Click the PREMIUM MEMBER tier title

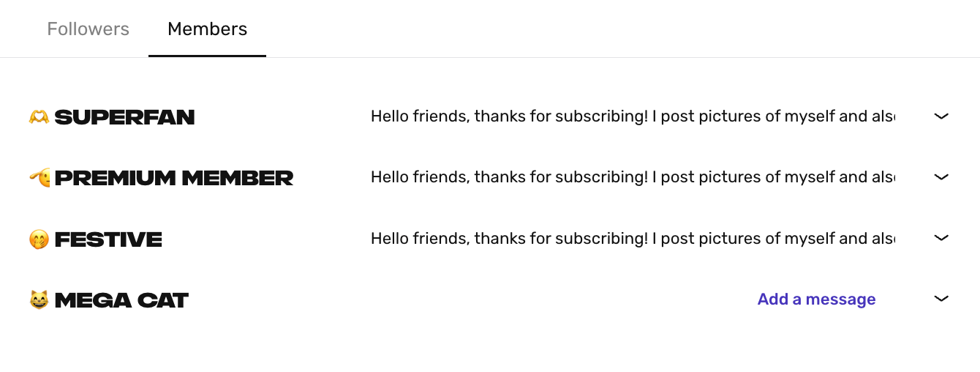[x=174, y=178]
